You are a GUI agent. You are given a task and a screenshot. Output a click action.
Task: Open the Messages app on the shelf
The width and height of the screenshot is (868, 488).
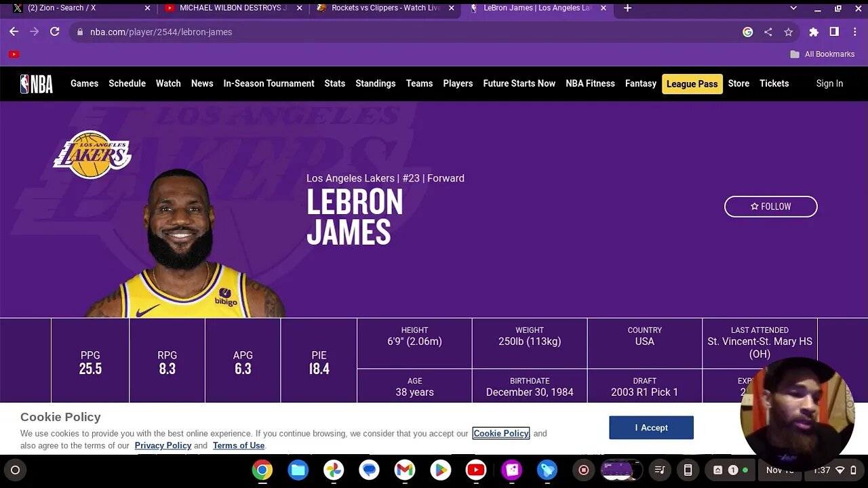(369, 470)
